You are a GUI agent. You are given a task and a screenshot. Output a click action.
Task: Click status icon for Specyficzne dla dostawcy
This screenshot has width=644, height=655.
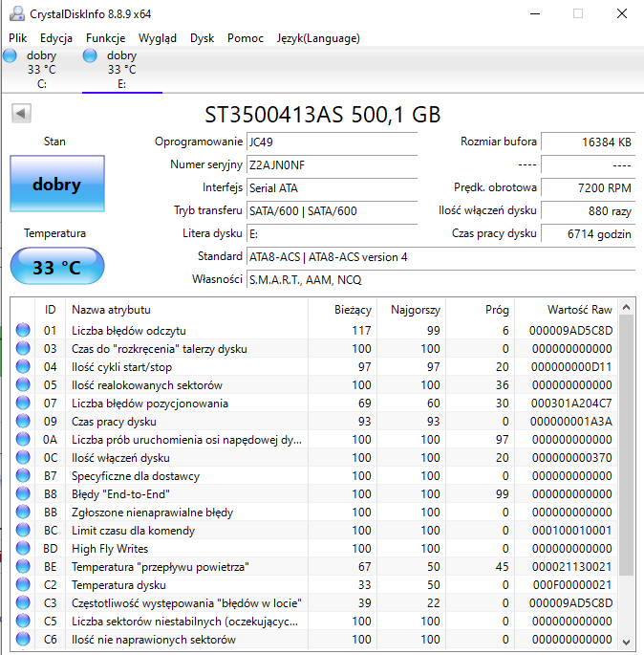coord(23,475)
